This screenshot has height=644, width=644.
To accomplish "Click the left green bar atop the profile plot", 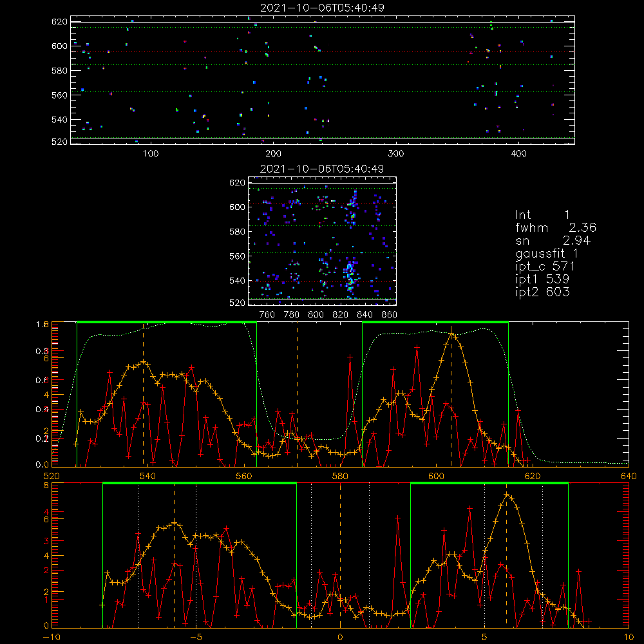I will pos(167,322).
